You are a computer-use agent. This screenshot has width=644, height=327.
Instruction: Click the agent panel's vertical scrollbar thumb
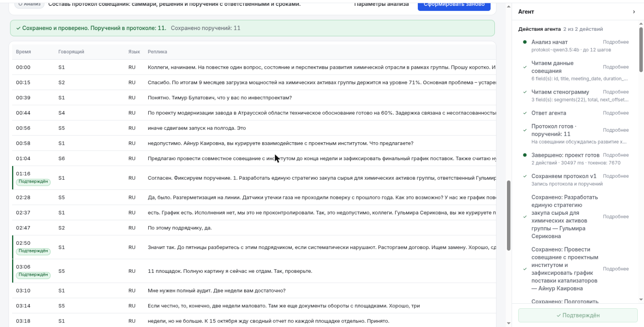[641, 49]
